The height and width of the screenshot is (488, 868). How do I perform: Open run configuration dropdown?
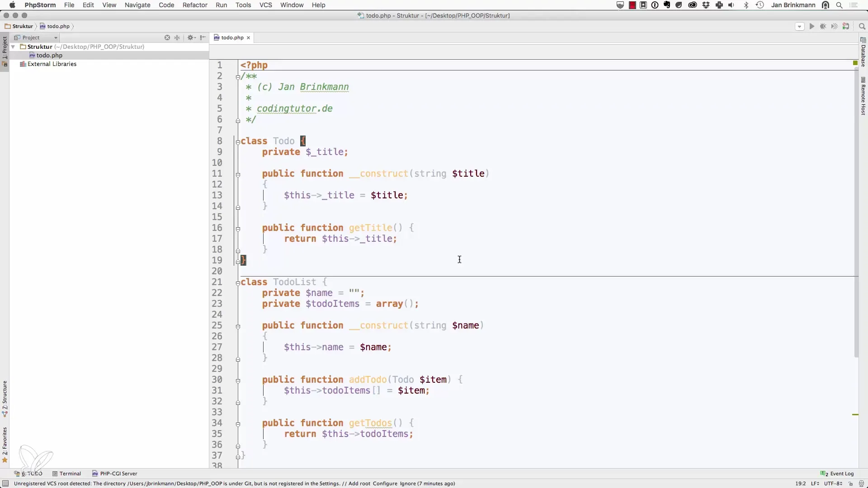point(799,27)
